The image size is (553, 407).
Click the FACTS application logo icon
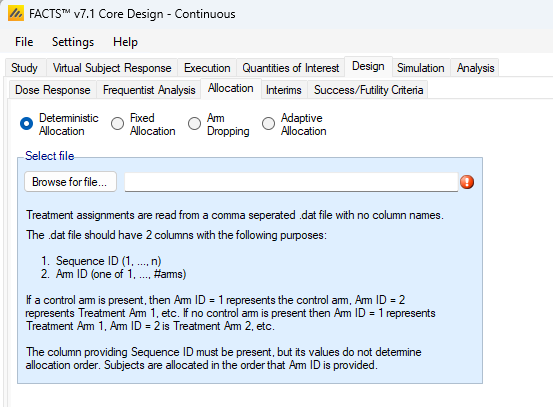tap(16, 13)
